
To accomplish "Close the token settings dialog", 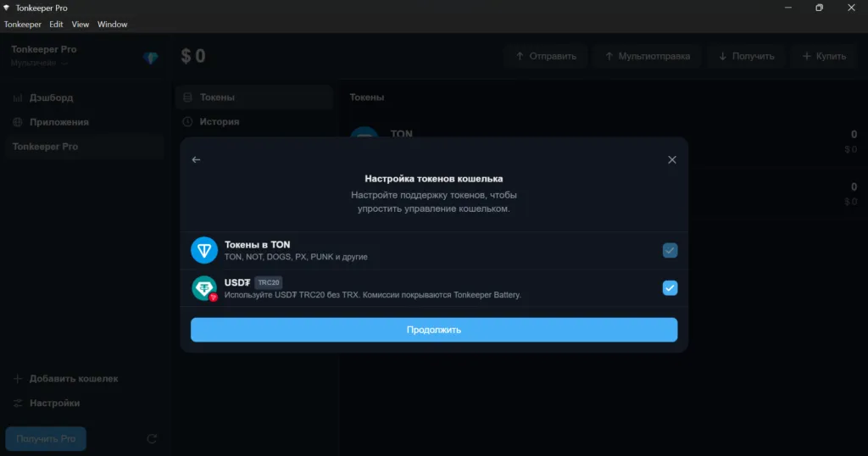I will click(x=671, y=159).
